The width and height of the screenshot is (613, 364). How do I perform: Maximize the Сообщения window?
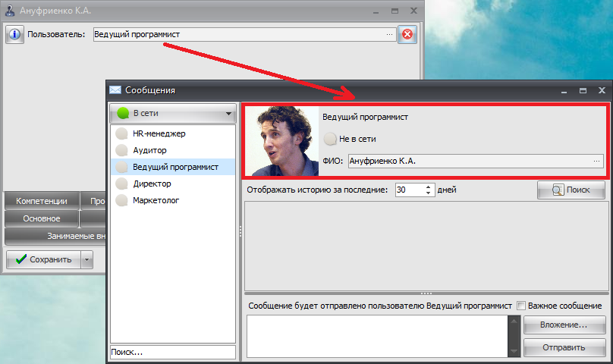click(583, 91)
